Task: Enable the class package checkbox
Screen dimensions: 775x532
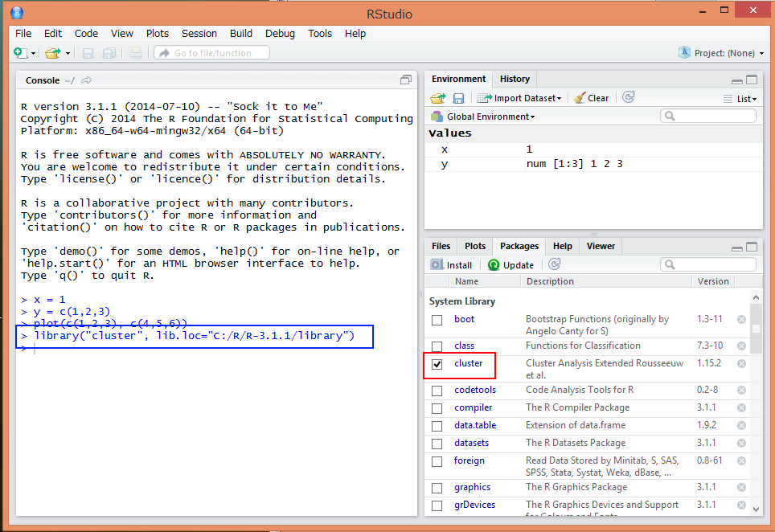Action: [x=437, y=346]
